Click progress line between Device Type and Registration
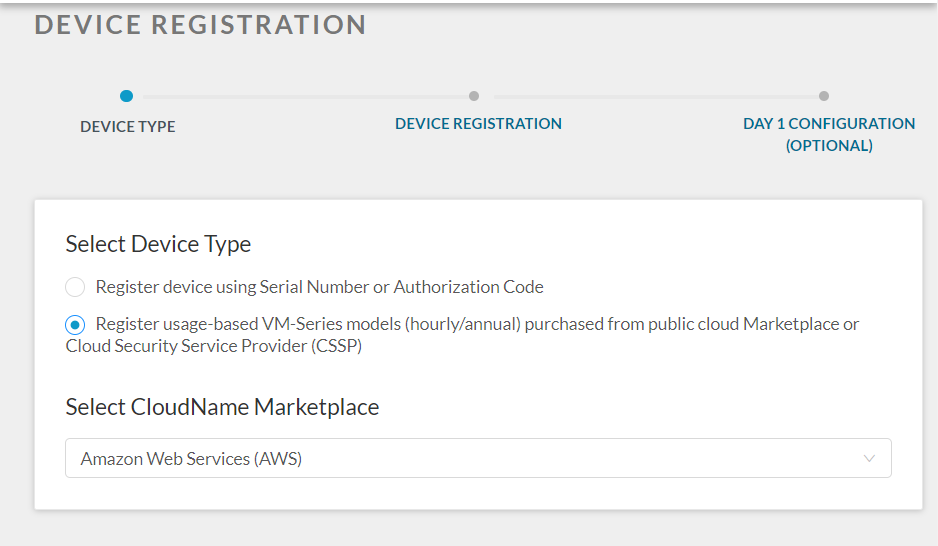This screenshot has width=938, height=546. 300,97
